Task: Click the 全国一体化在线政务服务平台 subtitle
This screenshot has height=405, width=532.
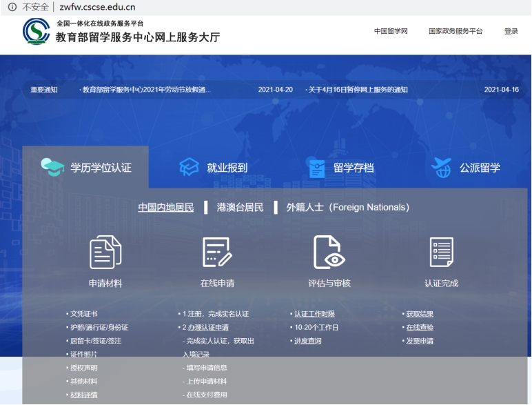Action: 100,23
